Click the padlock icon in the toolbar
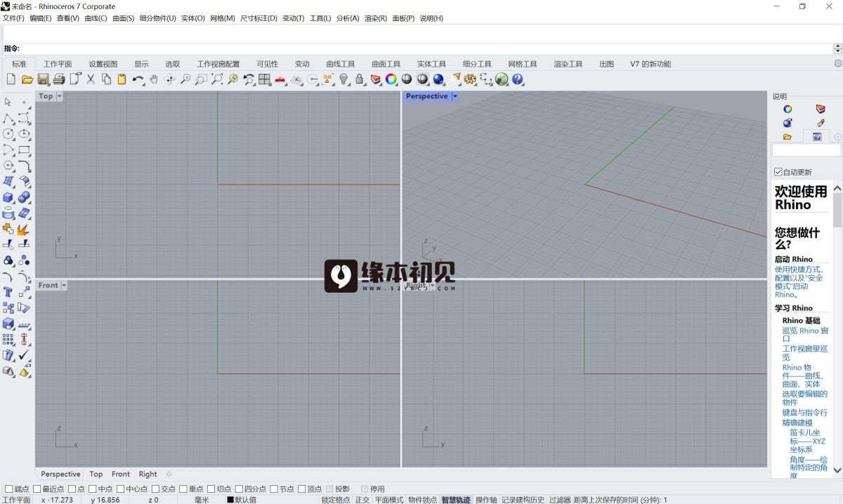The image size is (843, 504). pos(360,79)
